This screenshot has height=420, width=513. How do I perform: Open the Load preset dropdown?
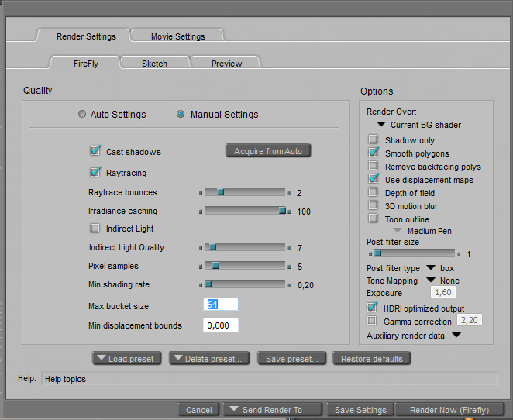127,359
